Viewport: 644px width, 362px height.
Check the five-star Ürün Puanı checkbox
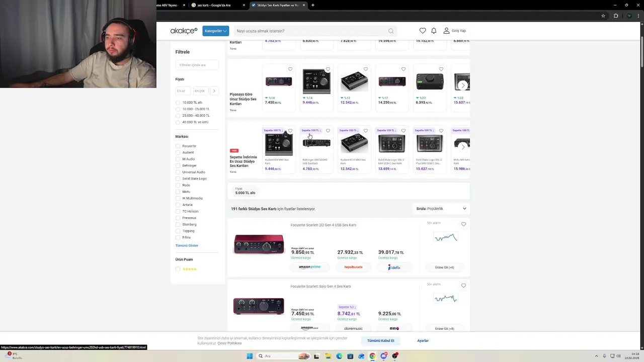(x=178, y=269)
